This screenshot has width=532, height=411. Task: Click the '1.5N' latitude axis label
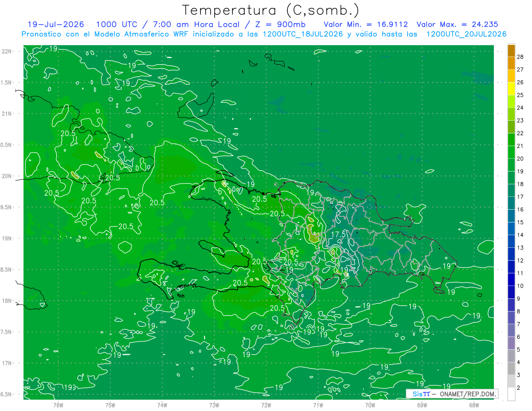coord(6,82)
